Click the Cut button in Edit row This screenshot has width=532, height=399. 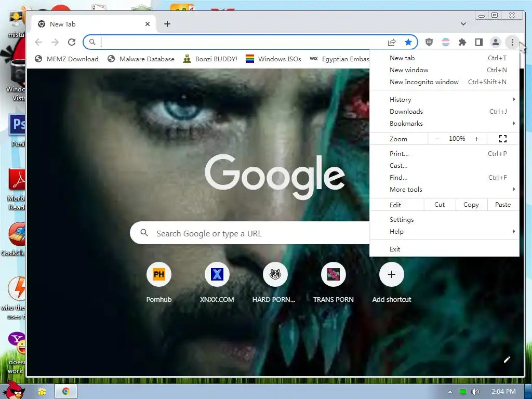pos(440,205)
